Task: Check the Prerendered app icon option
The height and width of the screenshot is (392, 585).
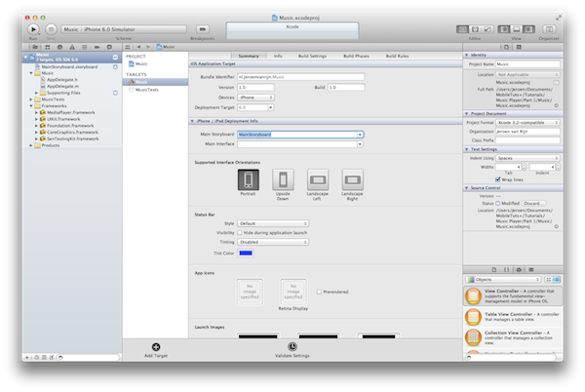Action: [319, 292]
